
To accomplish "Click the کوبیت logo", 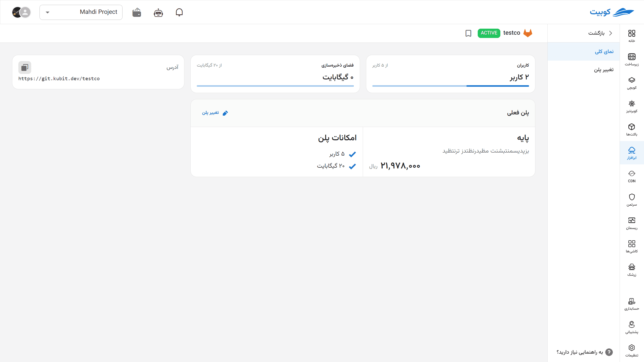I will click(612, 12).
